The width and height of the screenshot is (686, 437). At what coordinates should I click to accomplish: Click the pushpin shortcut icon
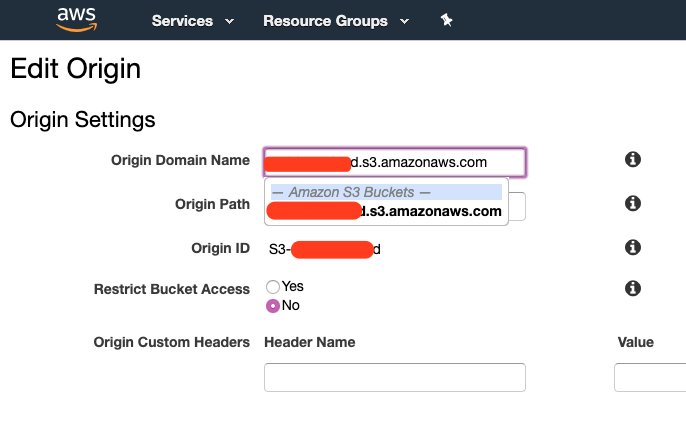(x=446, y=20)
